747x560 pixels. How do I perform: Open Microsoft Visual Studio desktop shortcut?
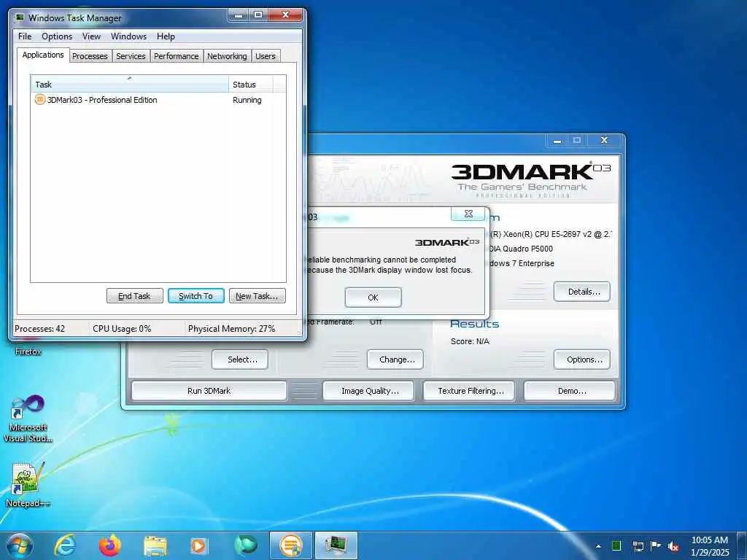[x=28, y=419]
